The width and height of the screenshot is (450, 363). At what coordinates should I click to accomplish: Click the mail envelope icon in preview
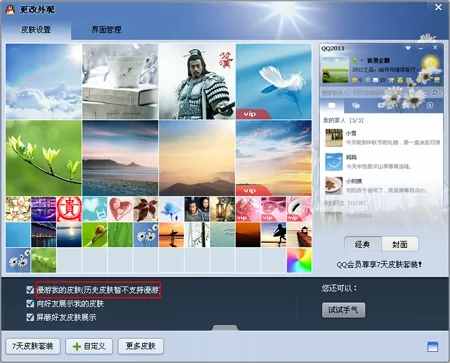coord(375,80)
